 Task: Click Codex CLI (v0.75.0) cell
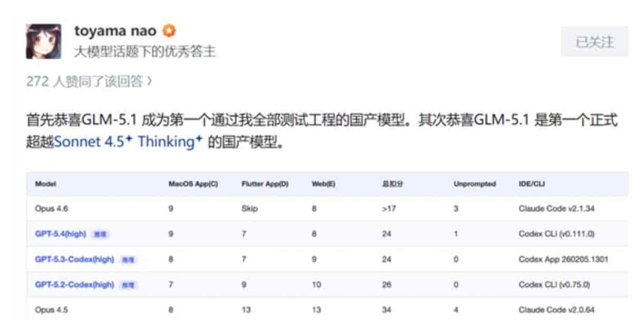pyautogui.click(x=554, y=285)
